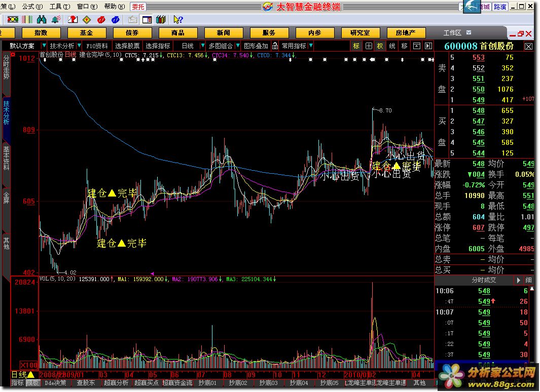Click the 细 detail button in 分时成交

pos(528,280)
